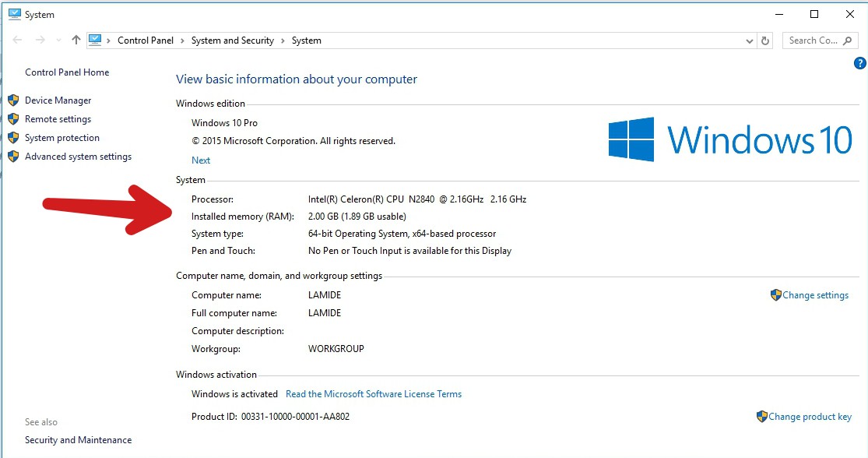The image size is (868, 458).
Task: Expand the chevron after Control Panel breadcrumb
Action: tap(182, 41)
